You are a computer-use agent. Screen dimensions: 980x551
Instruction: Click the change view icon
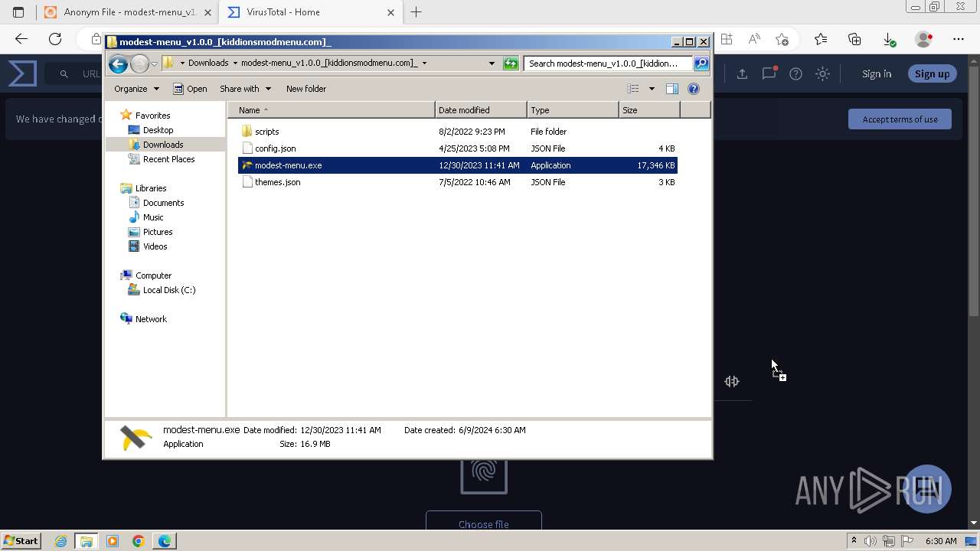coord(633,89)
